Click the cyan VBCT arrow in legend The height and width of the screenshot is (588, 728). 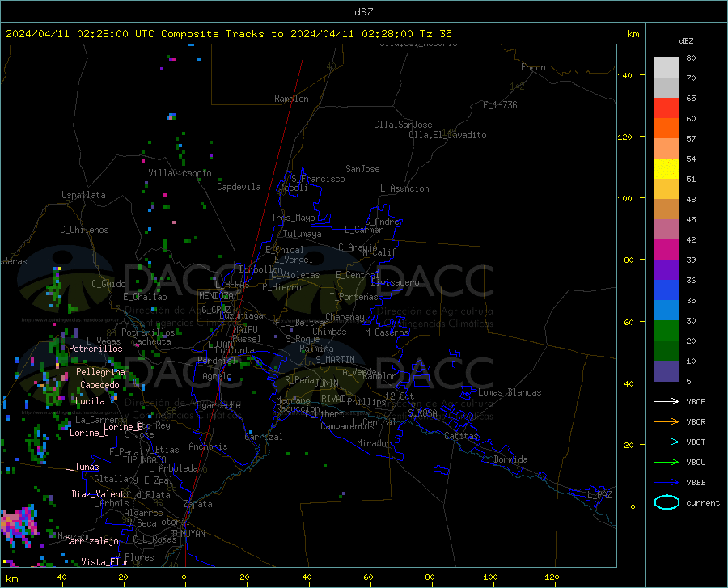[x=667, y=442]
